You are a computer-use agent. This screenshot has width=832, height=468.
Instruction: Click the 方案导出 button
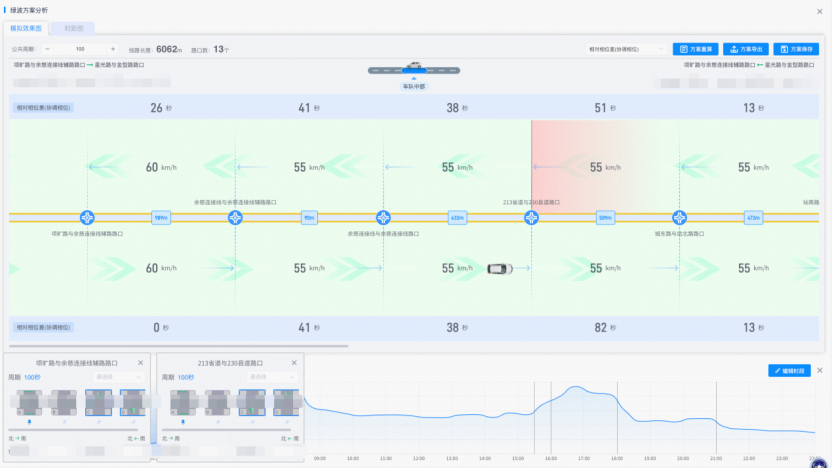tap(746, 48)
